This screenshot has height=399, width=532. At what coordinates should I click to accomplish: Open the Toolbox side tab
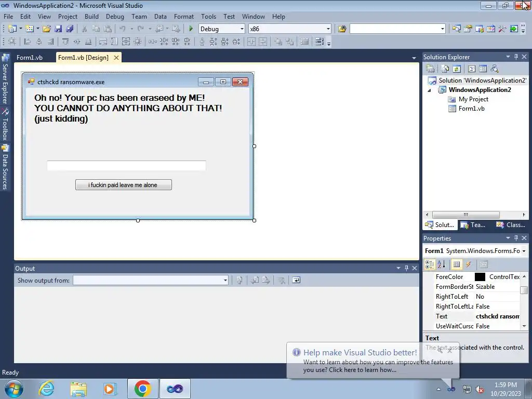(5, 125)
